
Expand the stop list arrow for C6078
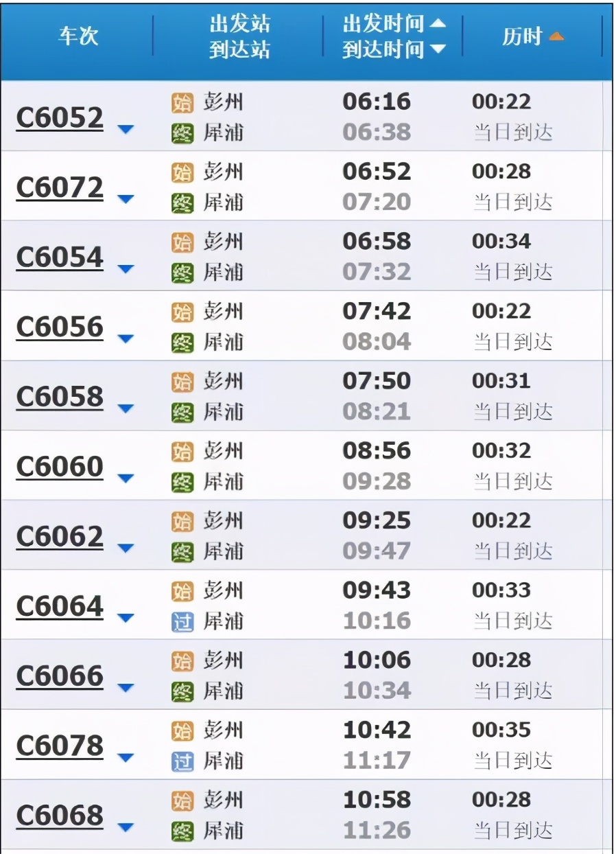click(125, 757)
